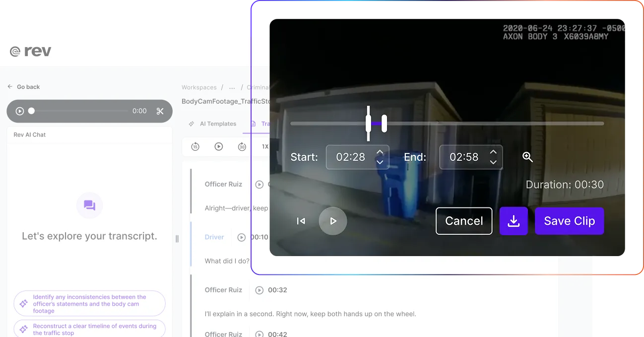Click the clip end trim handle
644x337 pixels.
(384, 123)
